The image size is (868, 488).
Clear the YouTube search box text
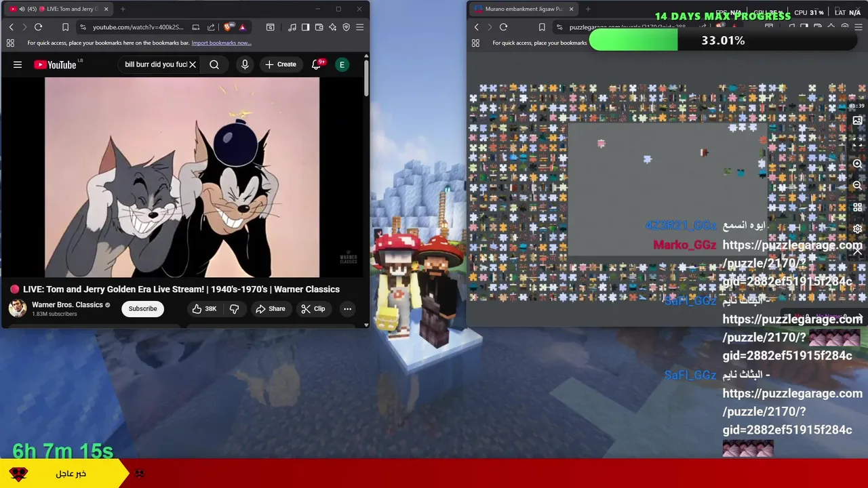193,64
